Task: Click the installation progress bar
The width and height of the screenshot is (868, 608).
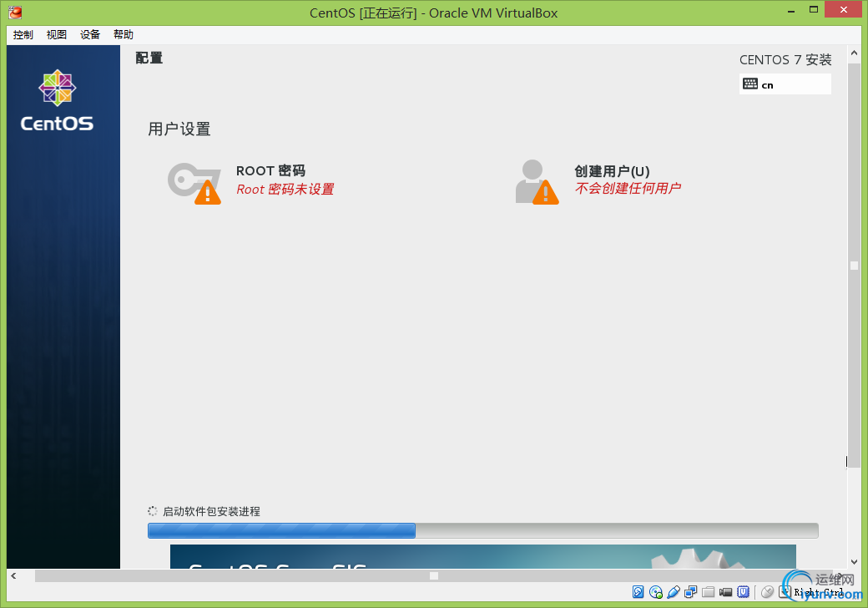Action: coord(482,530)
